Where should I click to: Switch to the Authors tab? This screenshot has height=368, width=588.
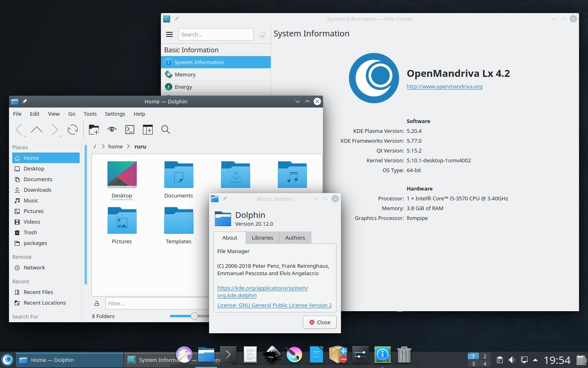(x=295, y=238)
